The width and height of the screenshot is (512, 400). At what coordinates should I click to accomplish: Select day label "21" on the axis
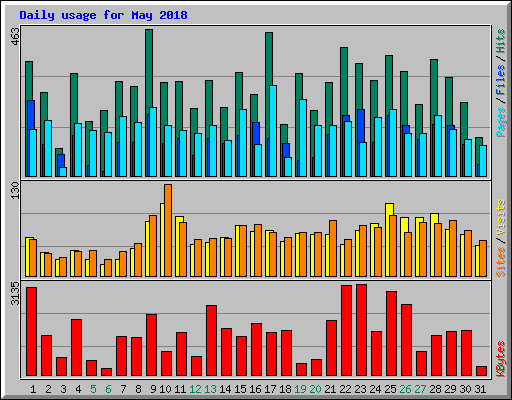(x=330, y=389)
